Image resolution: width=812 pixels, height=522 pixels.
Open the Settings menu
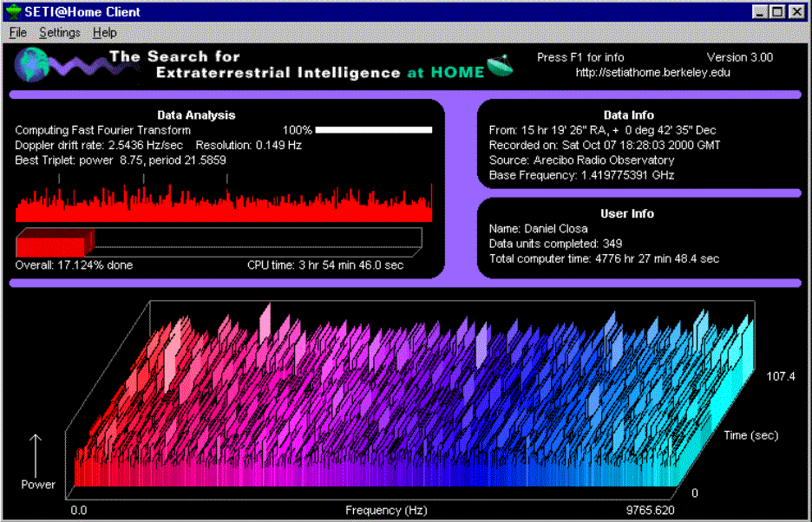[60, 33]
